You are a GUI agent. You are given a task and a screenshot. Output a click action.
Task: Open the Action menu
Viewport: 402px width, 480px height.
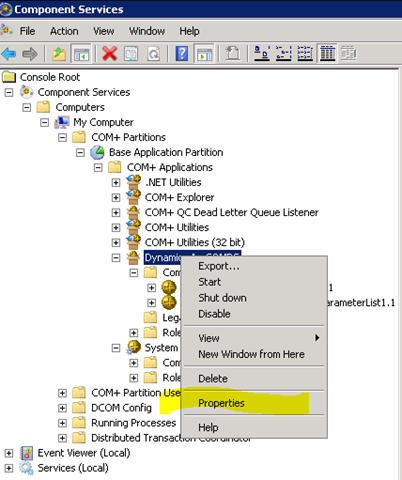coord(64,31)
